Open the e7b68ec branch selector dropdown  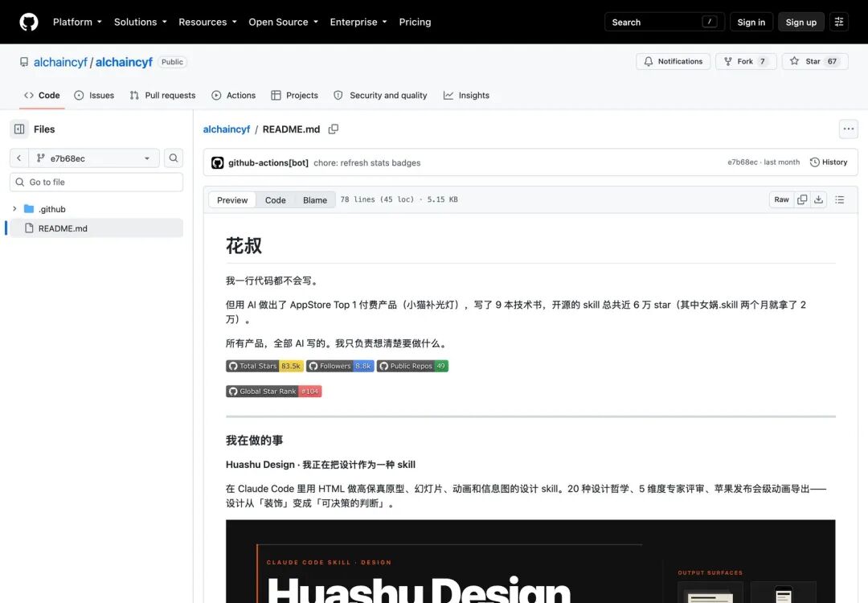point(94,158)
